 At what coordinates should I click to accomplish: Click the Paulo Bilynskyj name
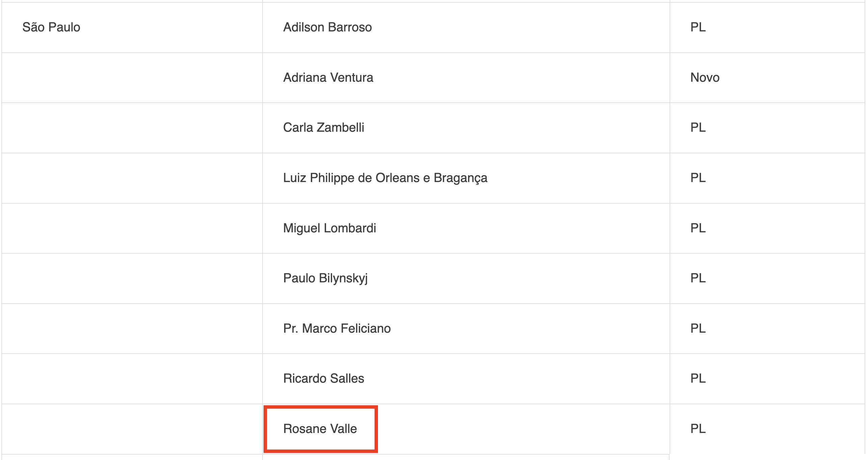pos(325,278)
